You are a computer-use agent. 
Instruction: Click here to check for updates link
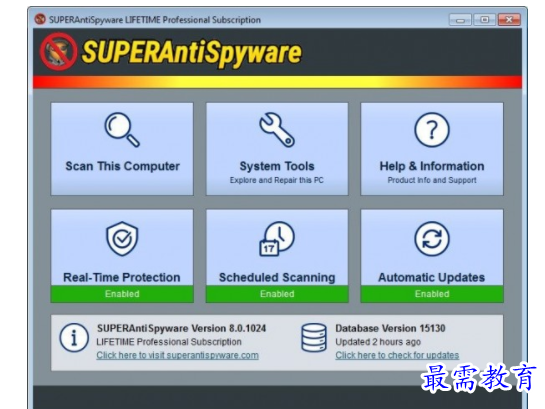397,355
